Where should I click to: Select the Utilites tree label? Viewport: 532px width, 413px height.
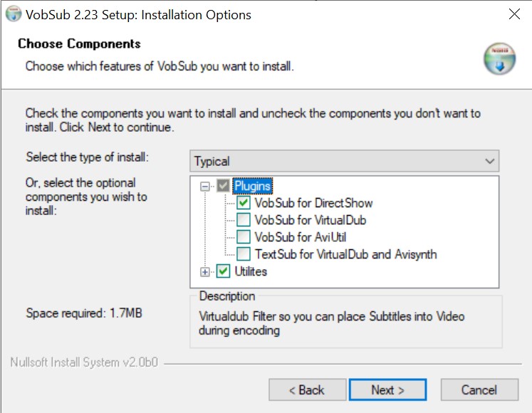251,271
